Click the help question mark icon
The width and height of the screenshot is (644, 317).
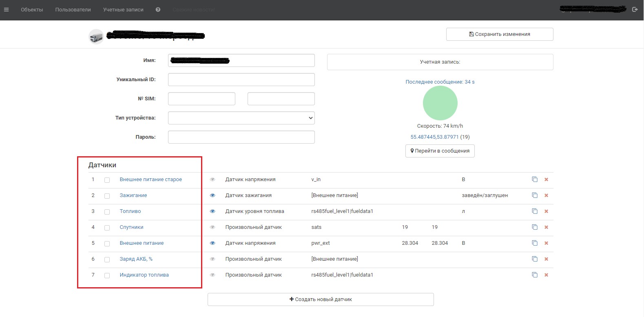(x=158, y=10)
